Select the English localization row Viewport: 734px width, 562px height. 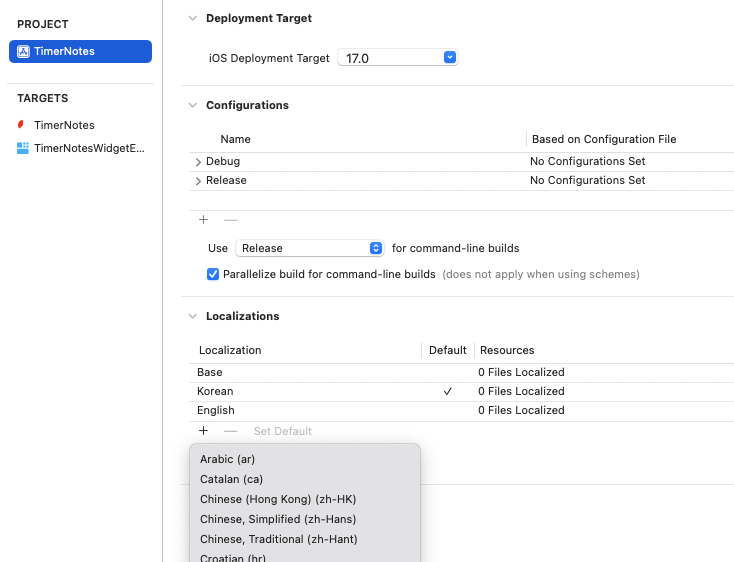point(461,410)
